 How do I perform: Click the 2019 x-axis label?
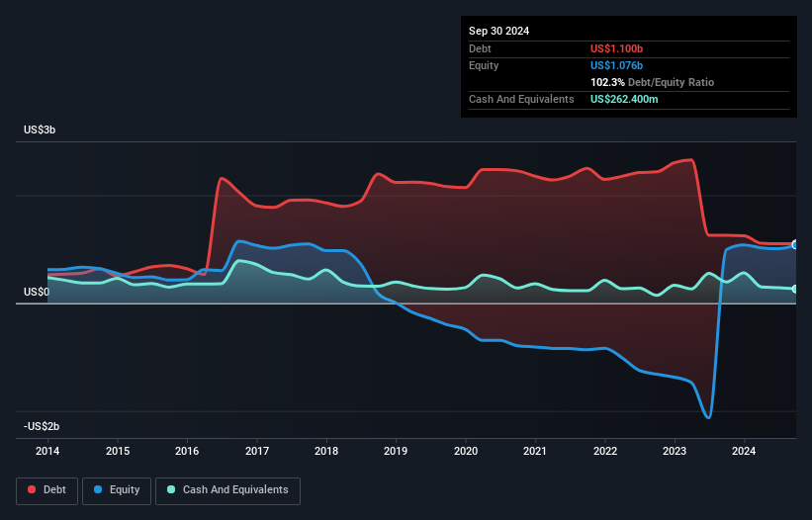coord(396,451)
